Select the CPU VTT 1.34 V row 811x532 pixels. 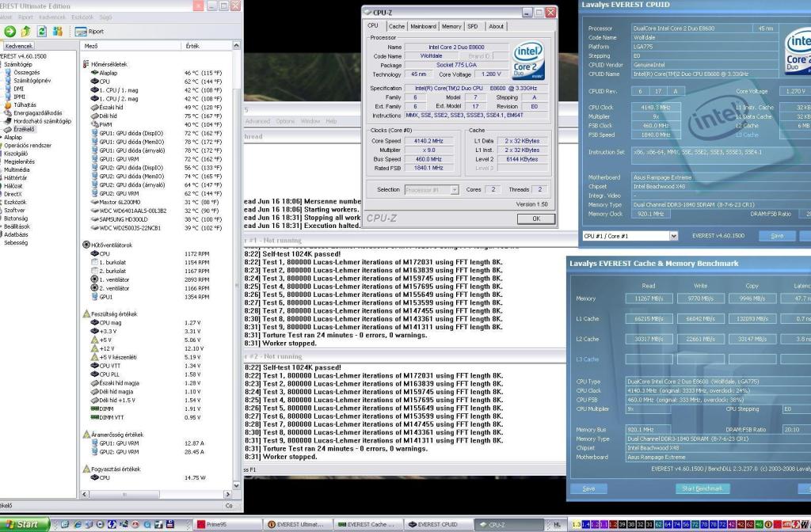(x=146, y=366)
